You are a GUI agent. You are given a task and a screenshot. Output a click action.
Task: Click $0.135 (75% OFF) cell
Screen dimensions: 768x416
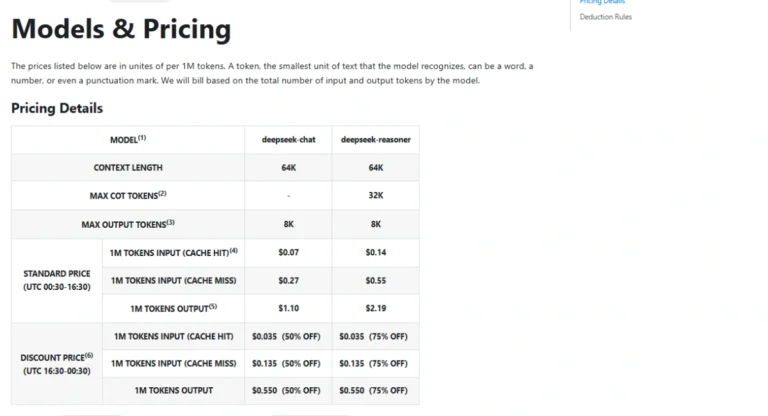tap(376, 364)
